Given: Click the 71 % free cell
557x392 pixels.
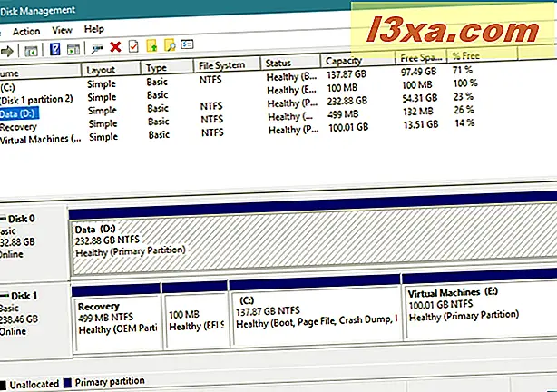Looking at the screenshot, I should point(463,70).
